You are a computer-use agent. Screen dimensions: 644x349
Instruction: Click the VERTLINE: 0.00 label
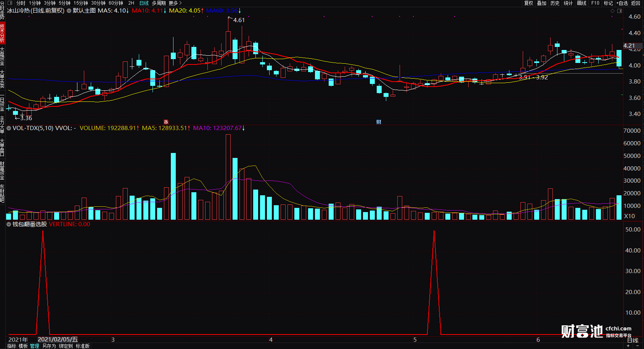pyautogui.click(x=70, y=224)
